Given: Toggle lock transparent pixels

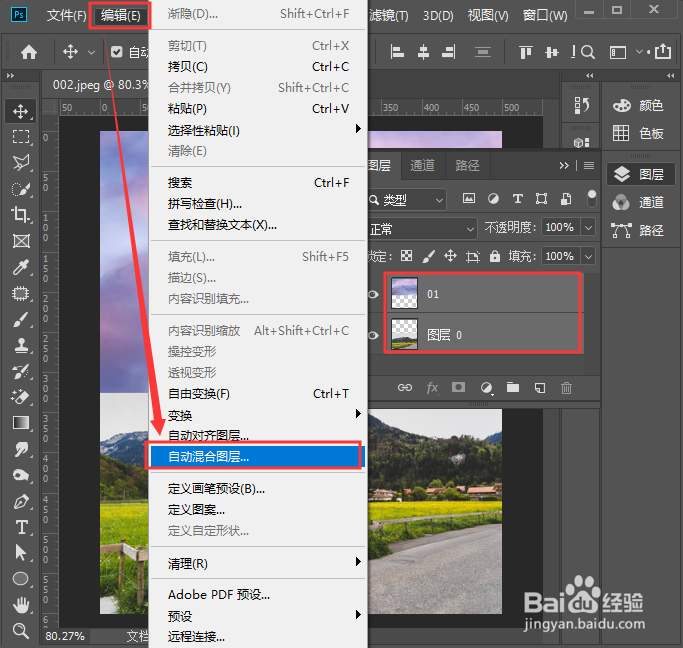Looking at the screenshot, I should tap(406, 256).
